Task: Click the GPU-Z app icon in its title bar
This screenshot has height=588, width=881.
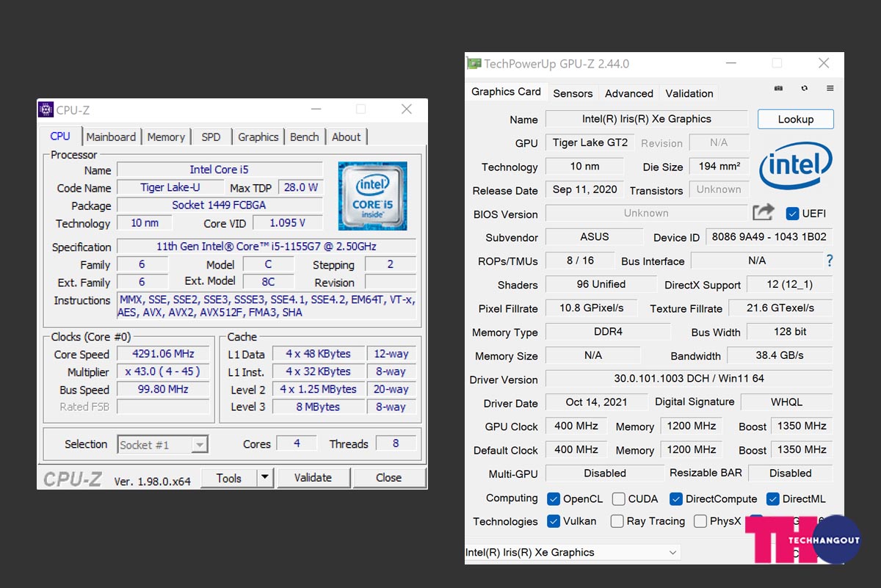Action: click(x=474, y=64)
